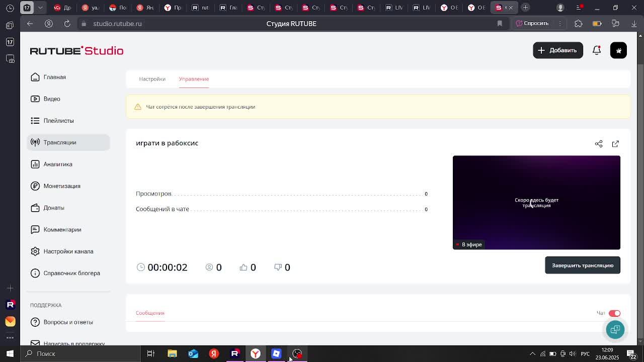Click the dislikes counter thumbs-down icon
This screenshot has height=362, width=644.
(278, 267)
